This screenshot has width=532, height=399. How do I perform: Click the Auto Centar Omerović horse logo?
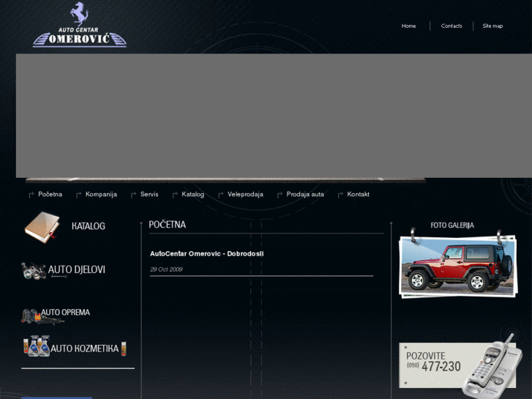[79, 24]
